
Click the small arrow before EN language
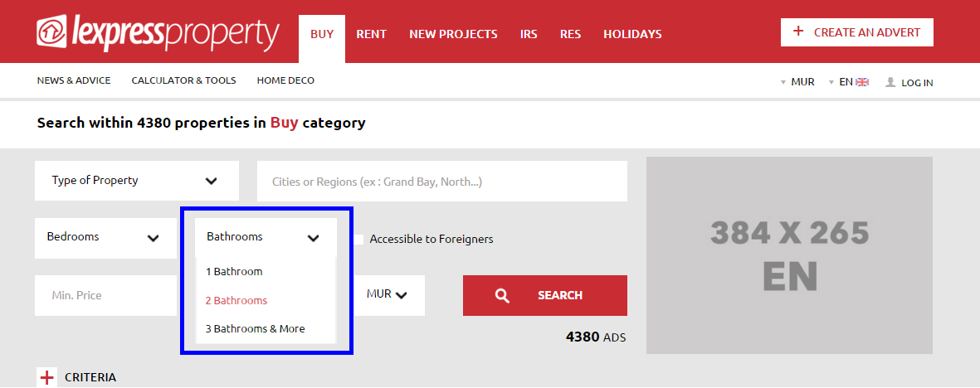click(x=831, y=82)
